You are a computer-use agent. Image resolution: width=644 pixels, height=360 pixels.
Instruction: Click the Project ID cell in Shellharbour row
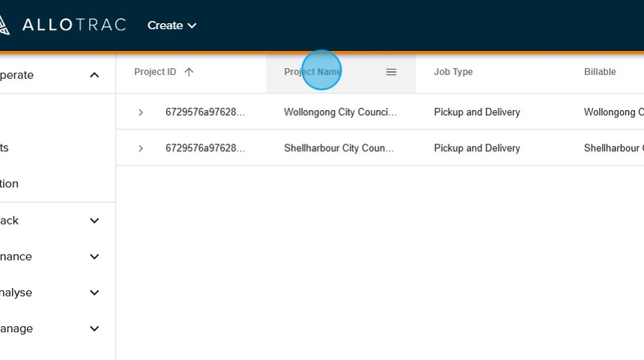(205, 148)
